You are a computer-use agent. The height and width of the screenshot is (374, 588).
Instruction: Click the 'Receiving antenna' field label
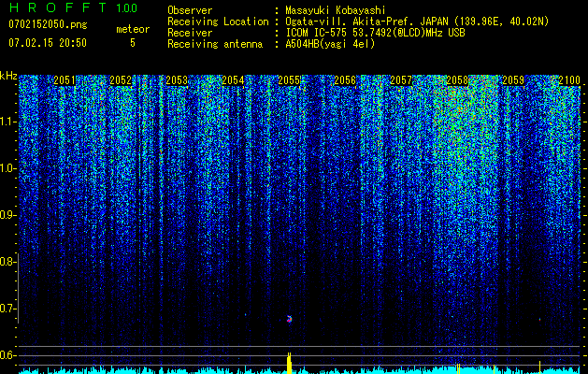pos(215,44)
